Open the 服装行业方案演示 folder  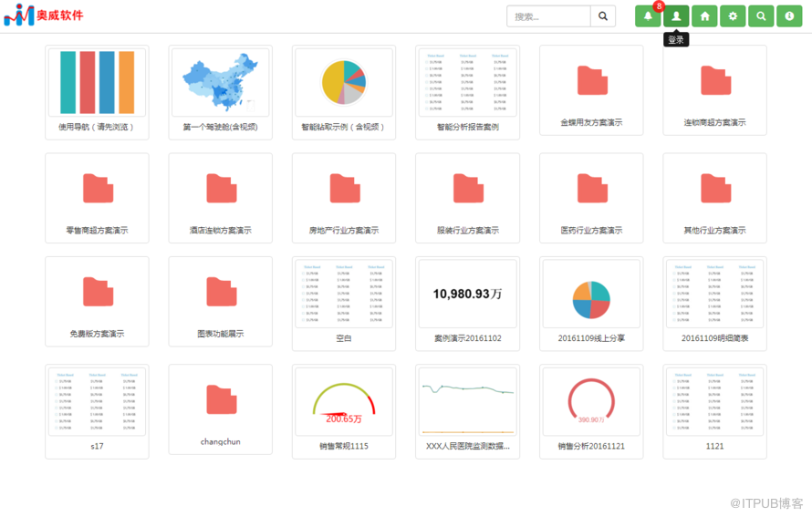click(467, 198)
